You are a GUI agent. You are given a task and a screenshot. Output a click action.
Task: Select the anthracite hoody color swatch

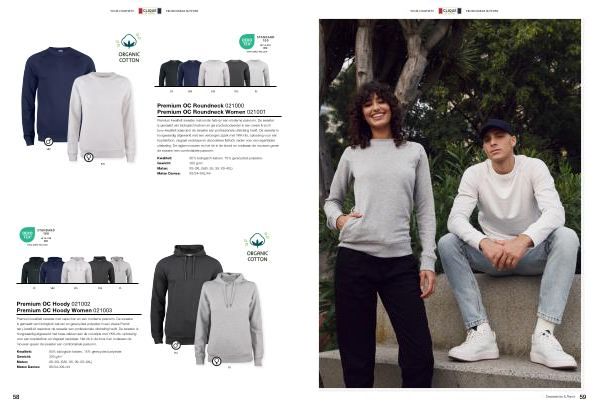click(101, 270)
